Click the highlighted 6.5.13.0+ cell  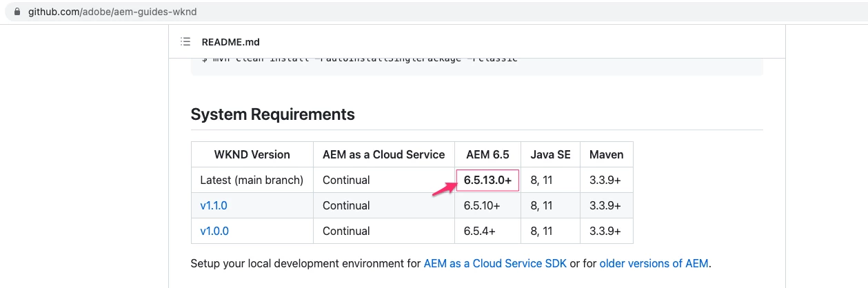[x=487, y=180]
